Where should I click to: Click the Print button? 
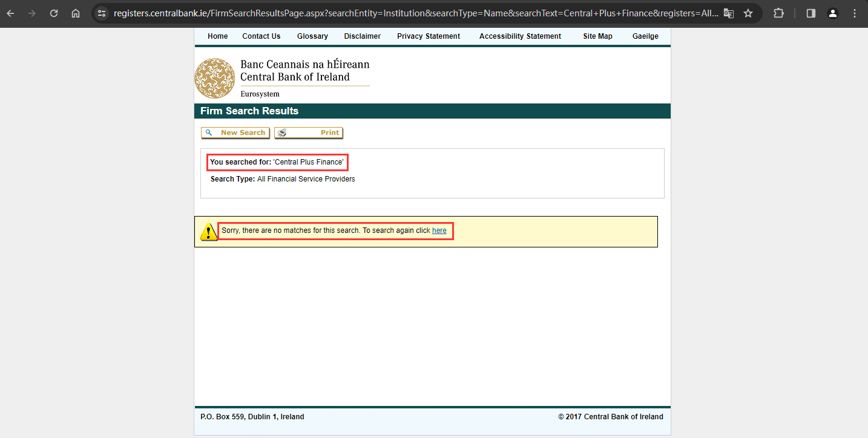coord(309,132)
